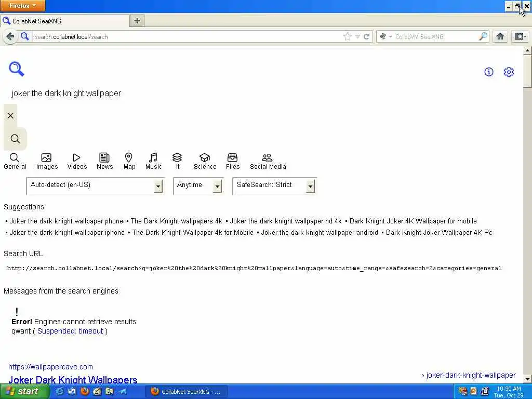Clear the search query with X
The width and height of the screenshot is (532, 399).
(10, 116)
